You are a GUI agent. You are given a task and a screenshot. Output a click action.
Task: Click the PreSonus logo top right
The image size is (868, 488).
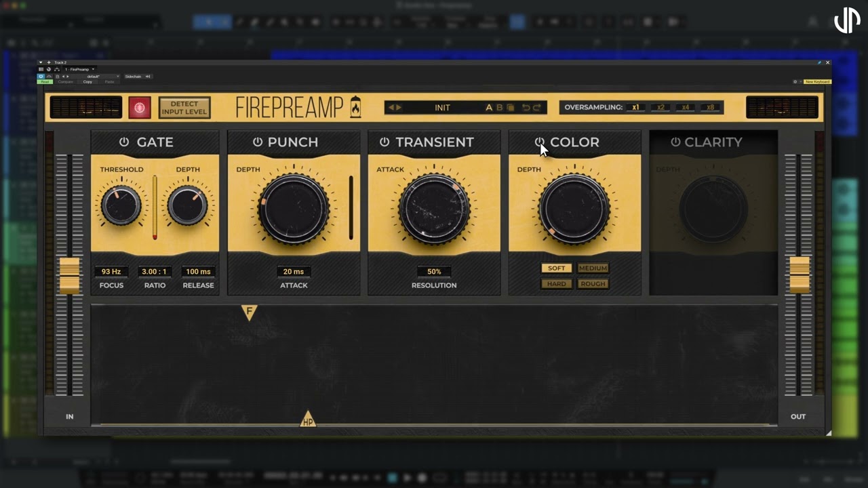847,21
